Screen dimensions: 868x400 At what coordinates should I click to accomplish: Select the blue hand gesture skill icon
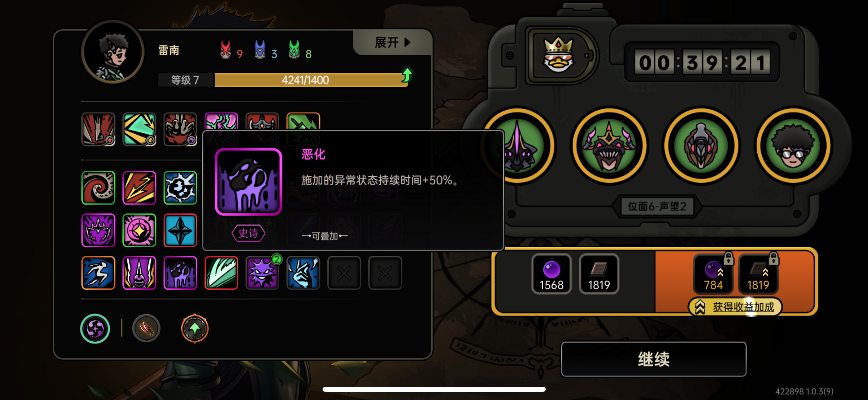point(303,273)
